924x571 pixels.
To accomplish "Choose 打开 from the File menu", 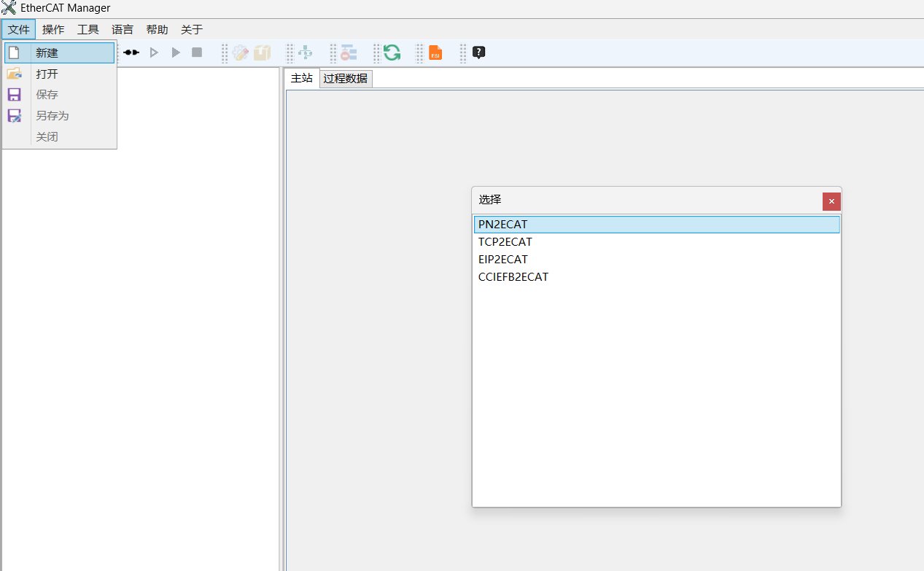I will pyautogui.click(x=47, y=74).
